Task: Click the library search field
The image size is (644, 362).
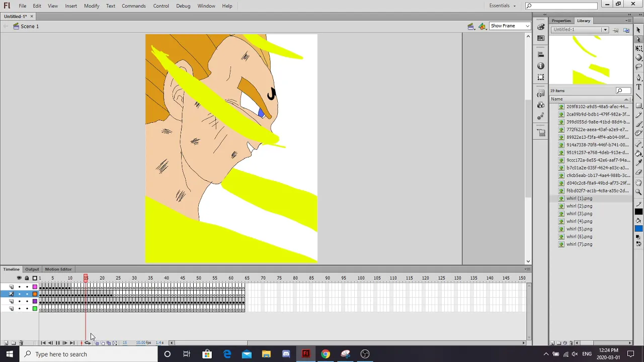Action: point(623,90)
